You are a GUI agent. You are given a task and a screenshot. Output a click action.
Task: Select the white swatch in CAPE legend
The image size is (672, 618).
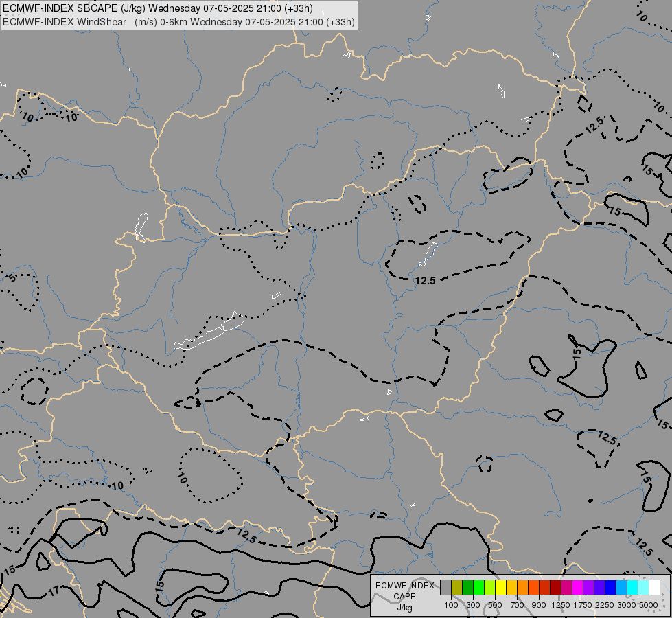tap(654, 587)
